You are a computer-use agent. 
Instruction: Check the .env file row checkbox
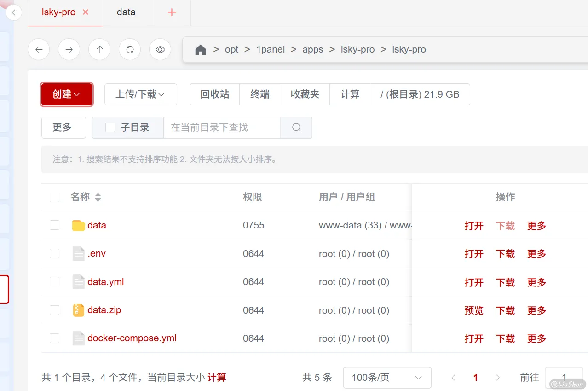pos(54,253)
